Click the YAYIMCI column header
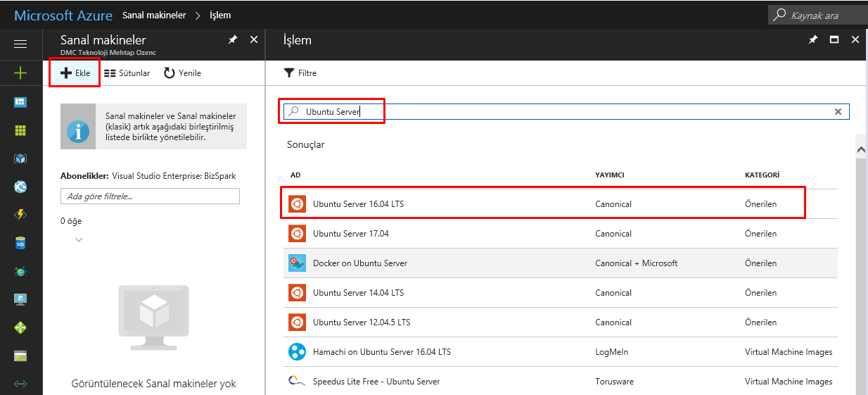Viewport: 868px width, 395px height. point(610,175)
